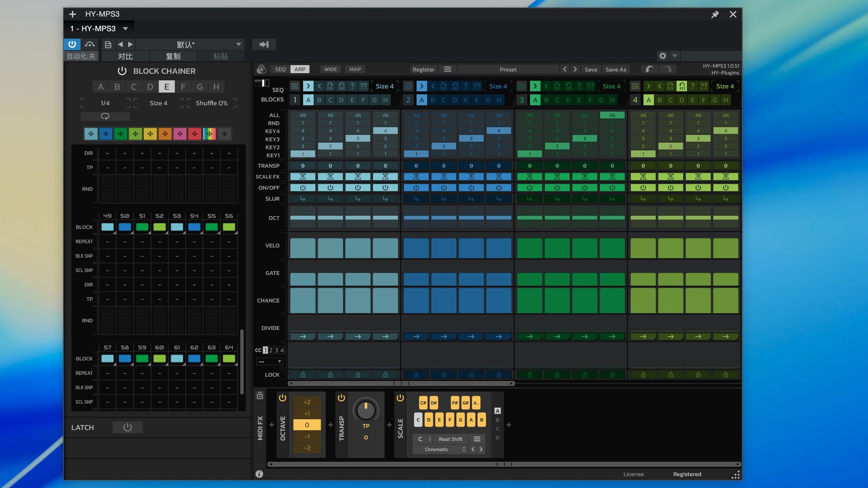Click the loop icon under 1/4

point(105,117)
